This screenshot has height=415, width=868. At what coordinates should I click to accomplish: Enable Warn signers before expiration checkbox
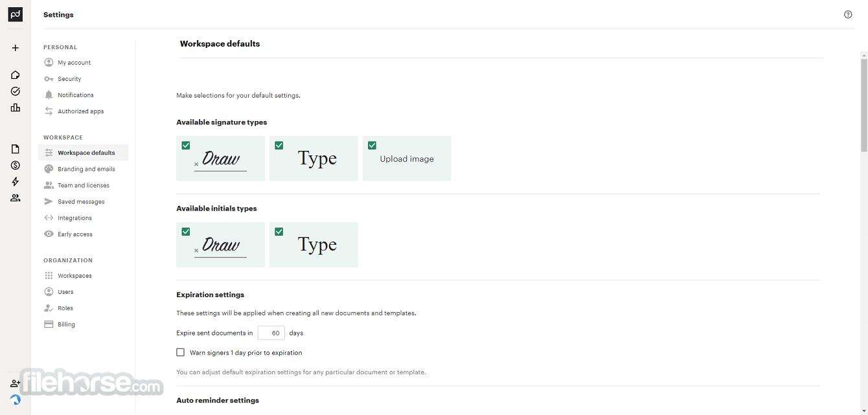click(x=181, y=353)
